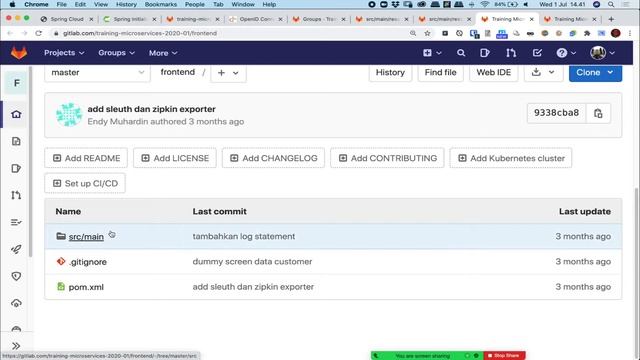Viewport: 640px width, 360px height.
Task: Open 'dummy screen data customer' commit link
Action: (x=252, y=261)
